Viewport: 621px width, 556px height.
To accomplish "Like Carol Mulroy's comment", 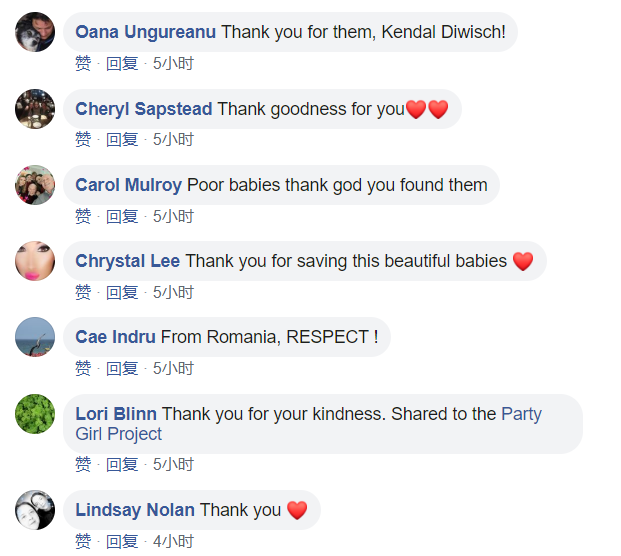I will click(83, 217).
